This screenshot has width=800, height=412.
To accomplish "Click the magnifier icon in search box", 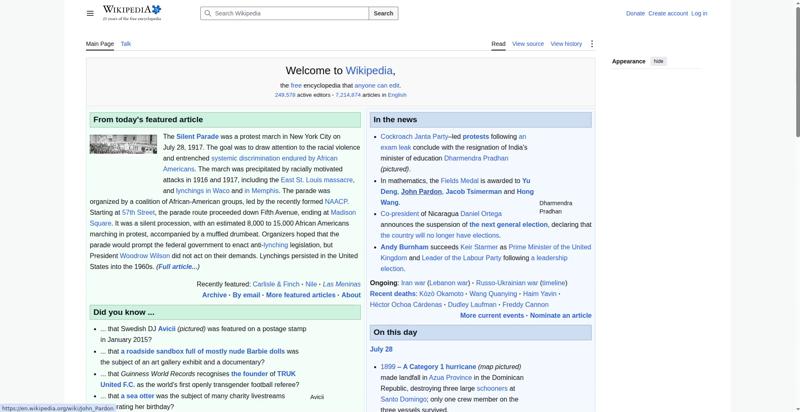I will coord(207,13).
